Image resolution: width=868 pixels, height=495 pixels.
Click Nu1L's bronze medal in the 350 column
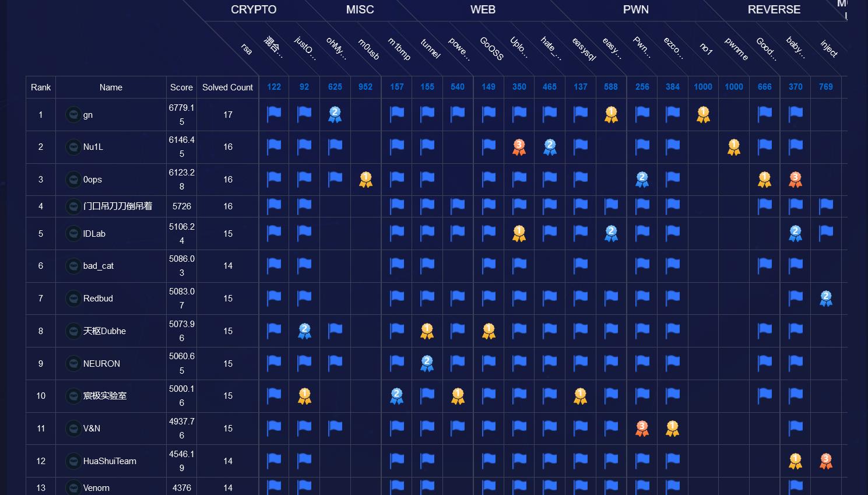[x=519, y=147]
